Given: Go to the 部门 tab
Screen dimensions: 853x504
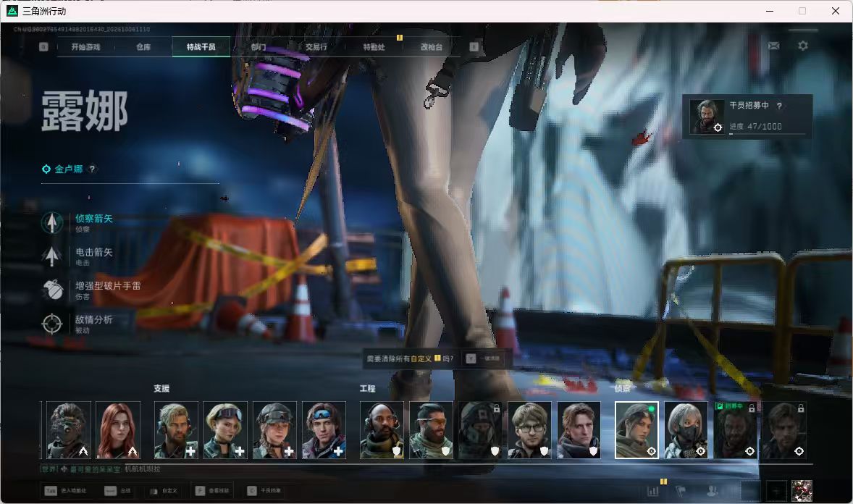Looking at the screenshot, I should [259, 47].
